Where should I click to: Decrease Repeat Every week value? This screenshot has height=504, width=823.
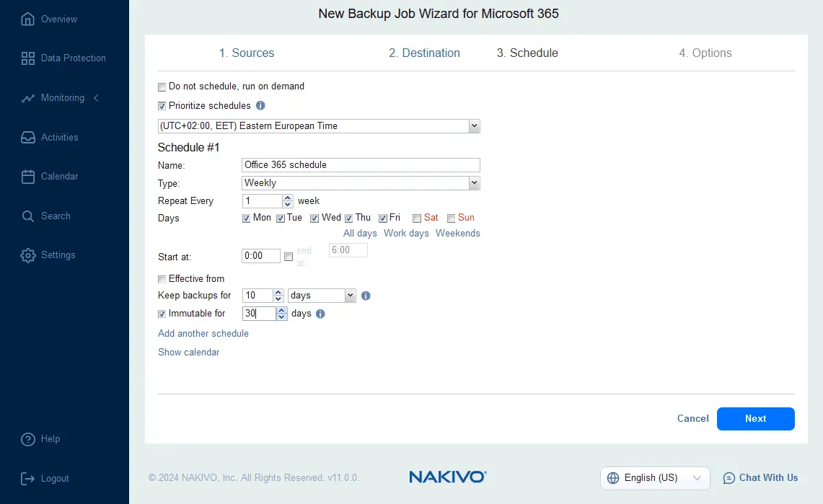pos(288,205)
